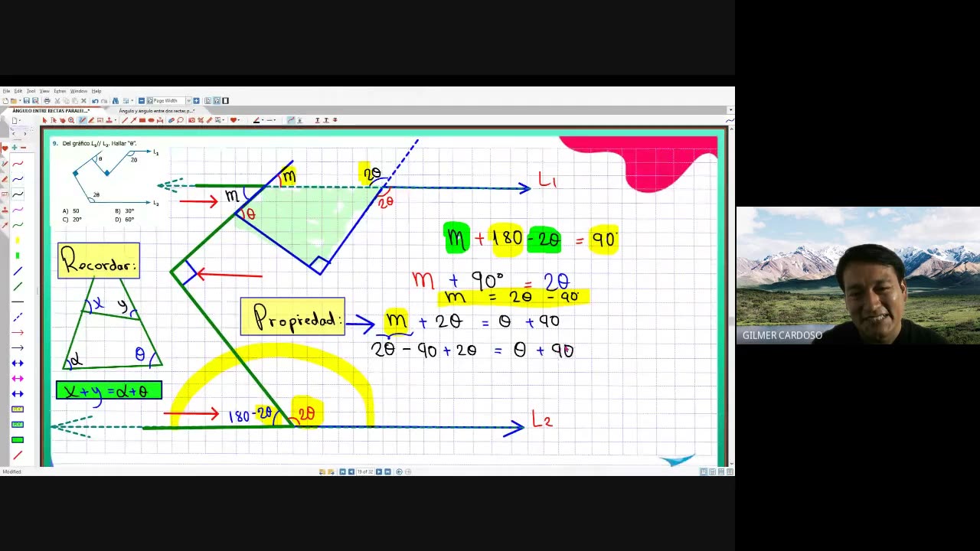The height and width of the screenshot is (551, 980).
Task: Switch to the Ángulo y ángulo entre dos rectas tab
Action: pyautogui.click(x=156, y=111)
